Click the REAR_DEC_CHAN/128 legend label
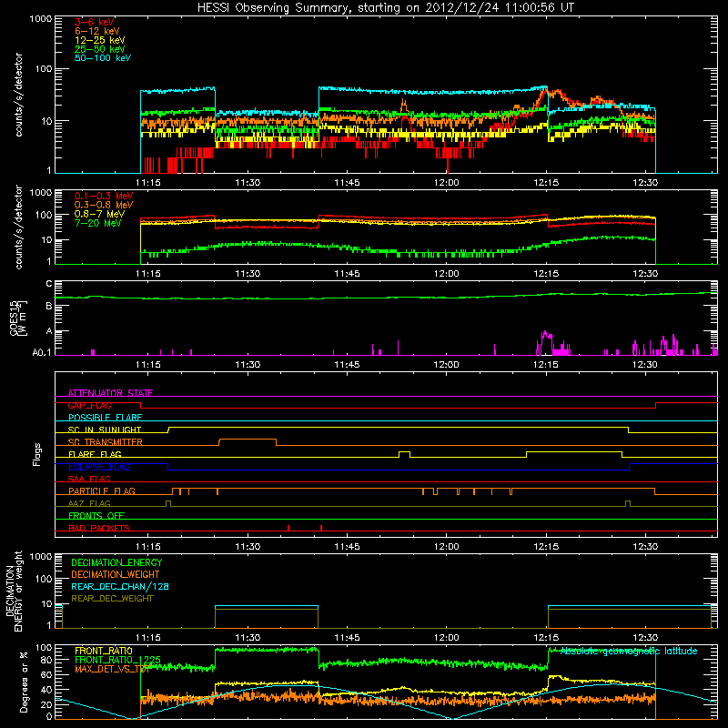The height and width of the screenshot is (728, 728). [x=120, y=586]
